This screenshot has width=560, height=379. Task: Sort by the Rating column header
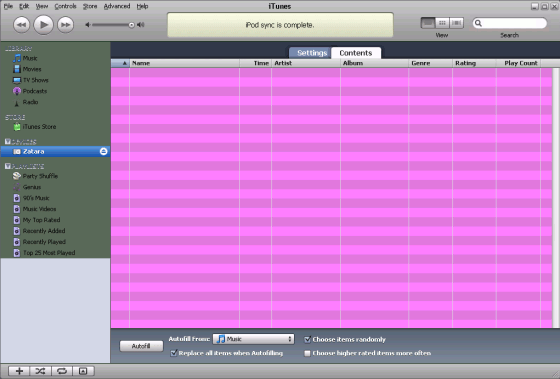[474, 63]
